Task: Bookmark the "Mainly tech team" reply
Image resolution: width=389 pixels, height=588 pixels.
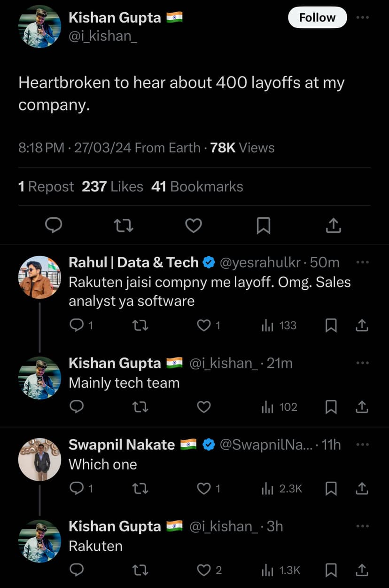Action: click(x=331, y=407)
